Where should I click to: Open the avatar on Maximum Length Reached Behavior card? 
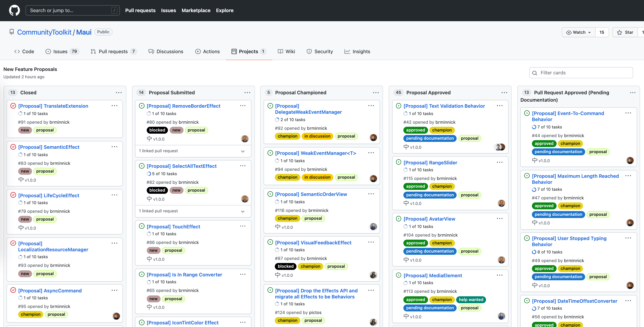[630, 223]
